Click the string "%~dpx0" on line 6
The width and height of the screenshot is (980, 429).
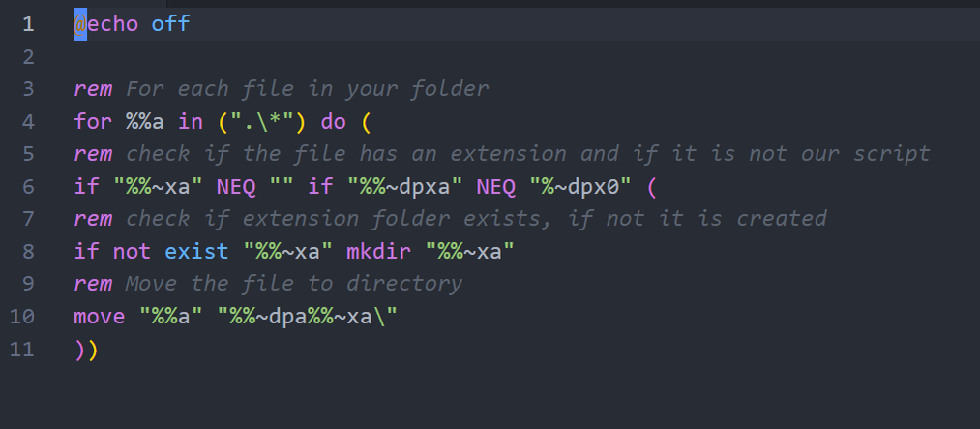(x=579, y=186)
